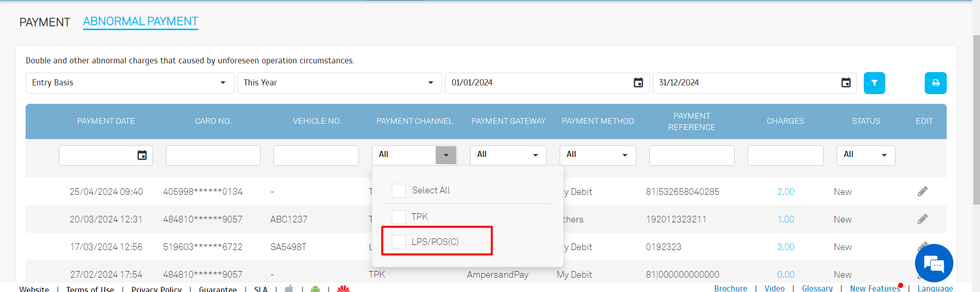Select the ABNORMAL PAYMENT tab
Screen dimensions: 980x292
click(x=140, y=21)
